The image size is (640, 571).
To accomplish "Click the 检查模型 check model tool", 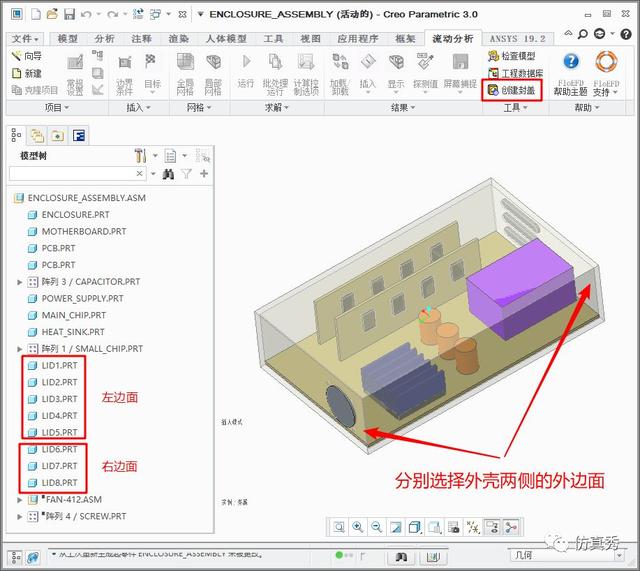I will [x=511, y=56].
